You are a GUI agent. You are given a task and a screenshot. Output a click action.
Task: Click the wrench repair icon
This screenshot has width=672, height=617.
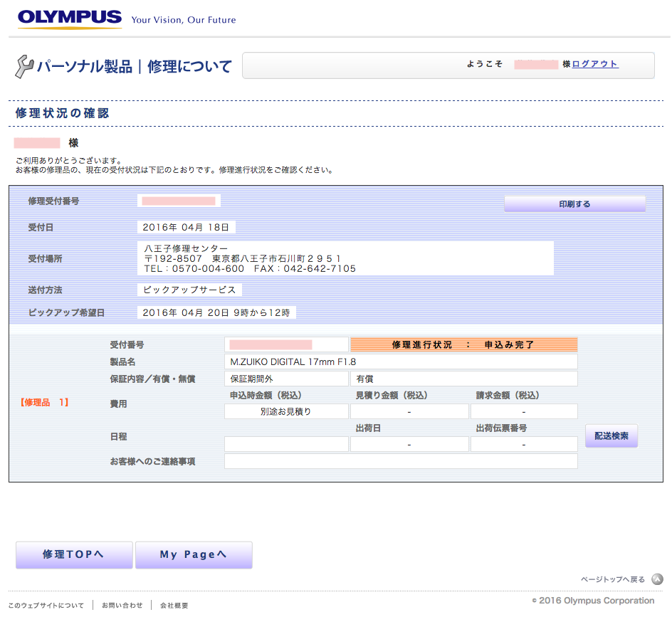tap(24, 66)
